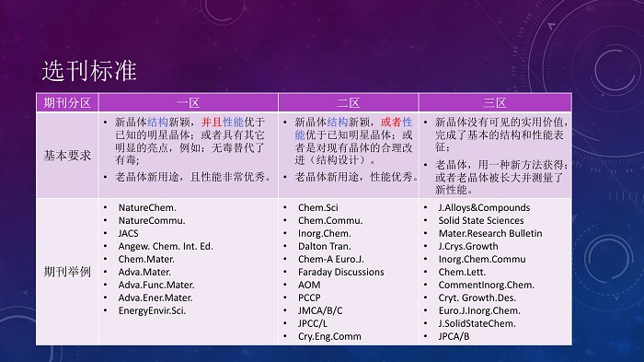This screenshot has width=644, height=362.
Task: Click the Mater.Research Bulletin entry
Action: (490, 233)
